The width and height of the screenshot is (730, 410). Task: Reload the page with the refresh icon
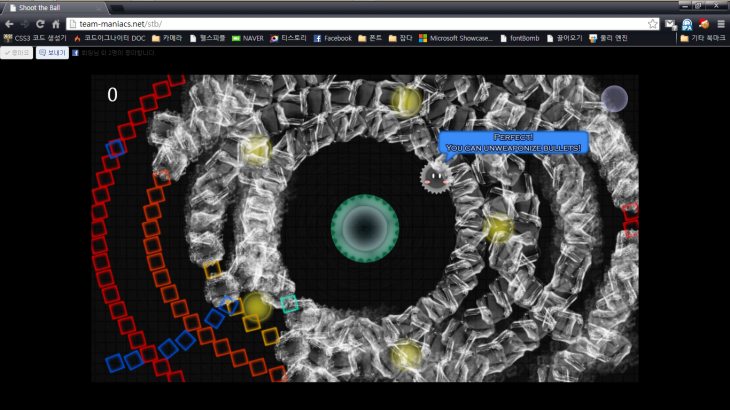point(41,23)
